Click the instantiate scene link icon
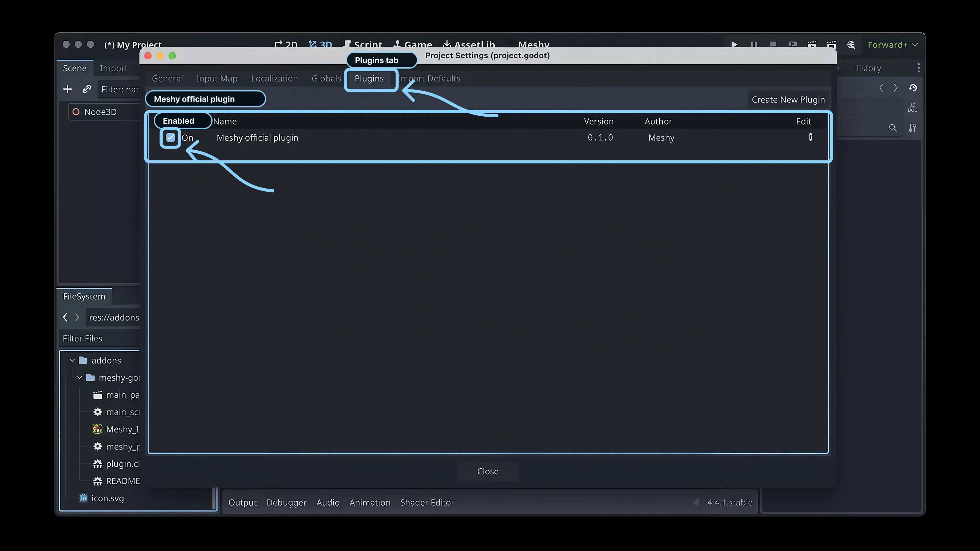The image size is (980, 551). pos(87,89)
